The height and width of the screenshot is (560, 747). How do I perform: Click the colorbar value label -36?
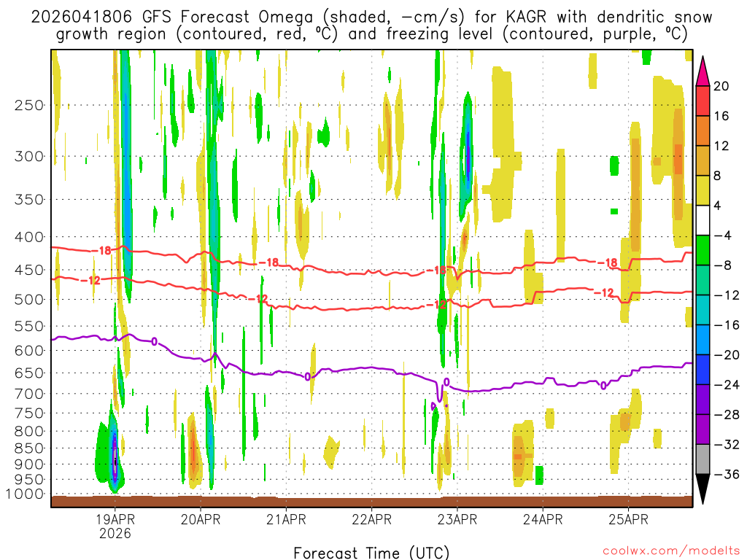(x=727, y=474)
